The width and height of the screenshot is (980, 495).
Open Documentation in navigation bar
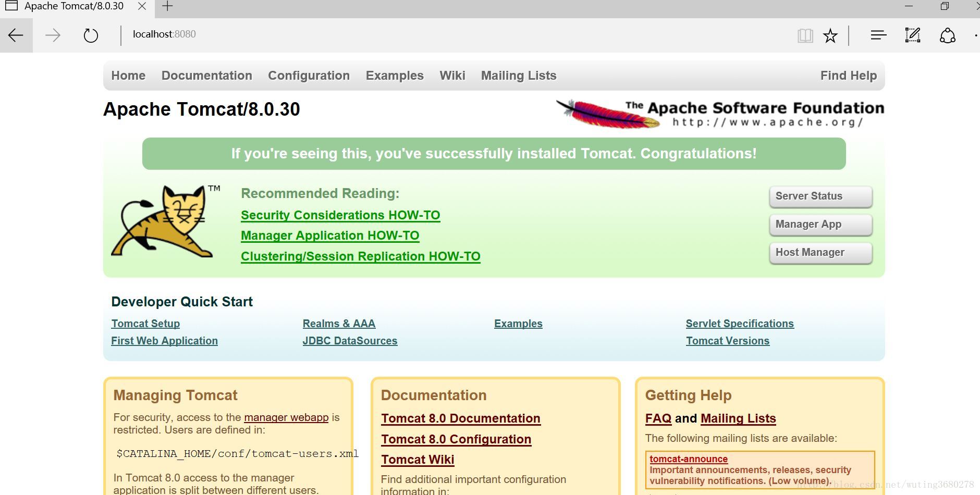[207, 76]
